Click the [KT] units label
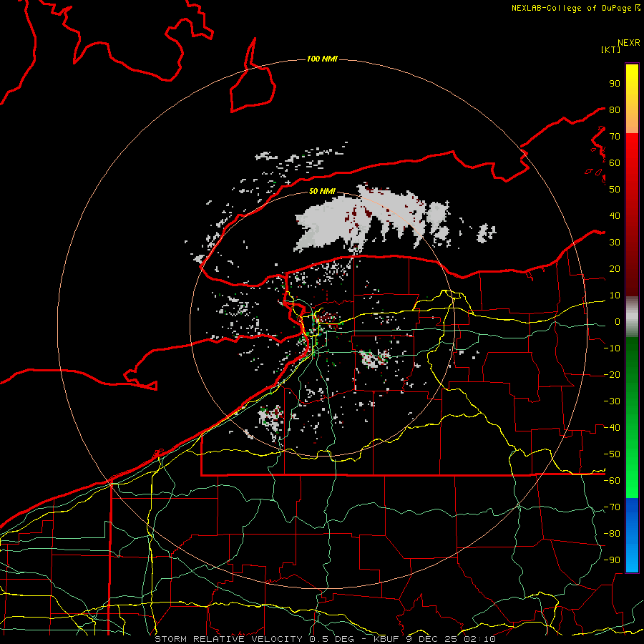This screenshot has height=644, width=644. [x=610, y=49]
